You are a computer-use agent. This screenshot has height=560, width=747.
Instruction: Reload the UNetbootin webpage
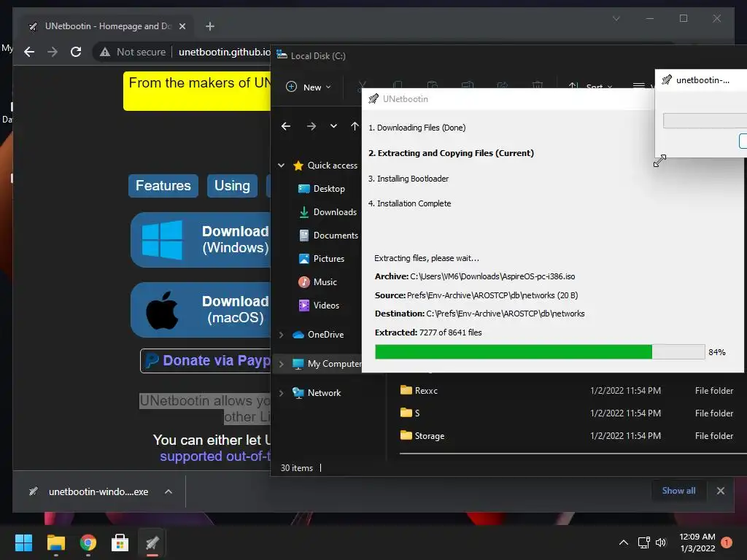76,52
